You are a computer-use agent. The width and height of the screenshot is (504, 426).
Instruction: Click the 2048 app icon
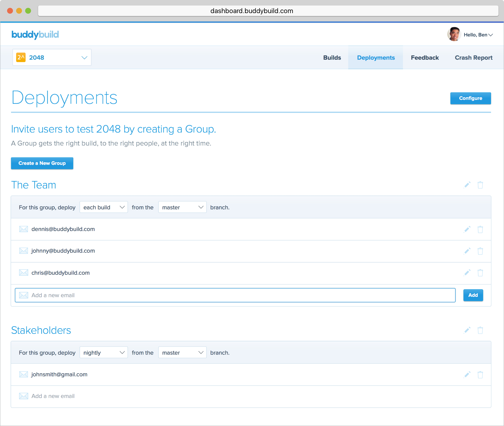click(x=21, y=57)
